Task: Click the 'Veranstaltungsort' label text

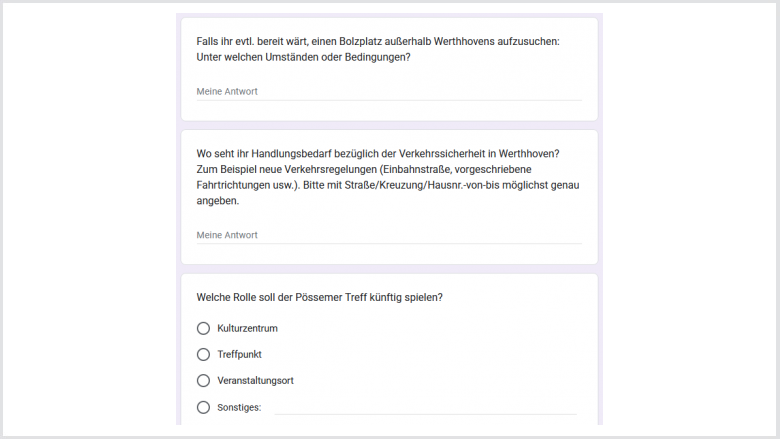Action: point(255,381)
